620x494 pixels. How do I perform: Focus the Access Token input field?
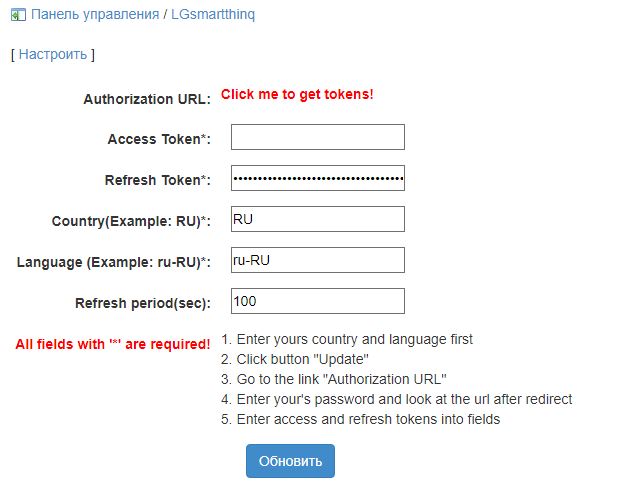click(317, 137)
